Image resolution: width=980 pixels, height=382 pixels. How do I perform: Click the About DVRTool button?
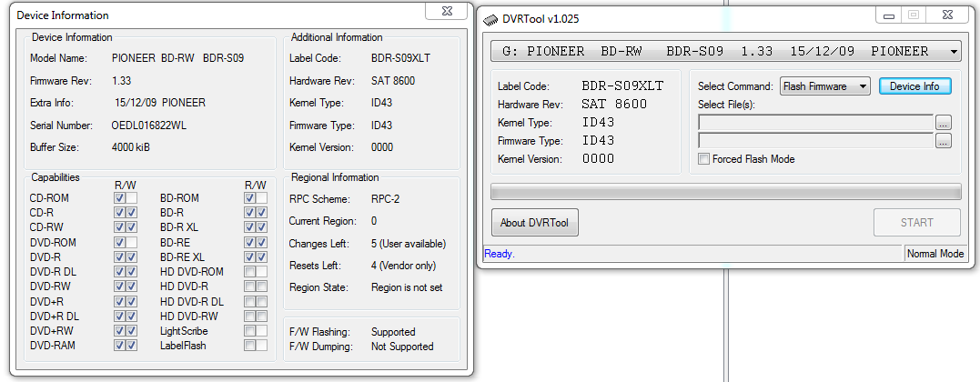coord(534,223)
